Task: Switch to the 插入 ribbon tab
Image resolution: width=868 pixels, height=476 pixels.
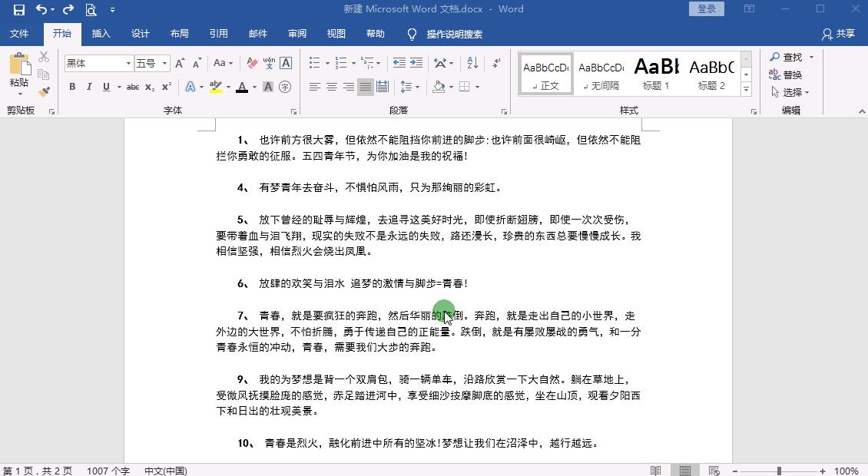Action: [101, 34]
